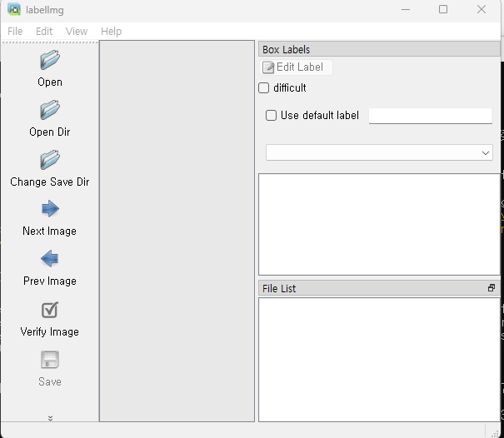Expand the label filter combo box

379,152
